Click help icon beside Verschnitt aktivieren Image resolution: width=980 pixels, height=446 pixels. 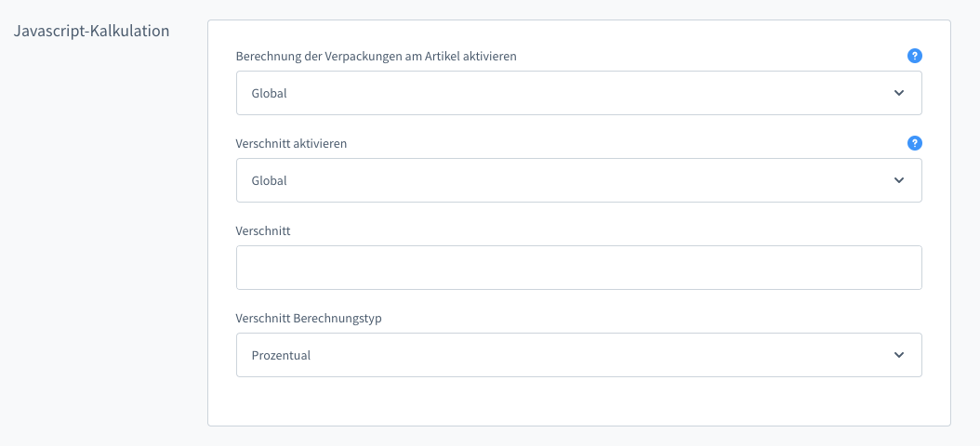pos(914,143)
